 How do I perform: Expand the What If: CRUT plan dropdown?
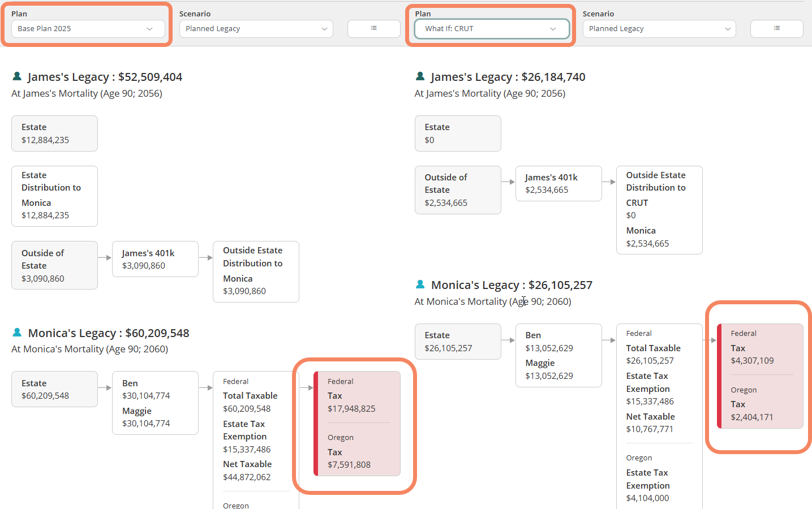[491, 29]
